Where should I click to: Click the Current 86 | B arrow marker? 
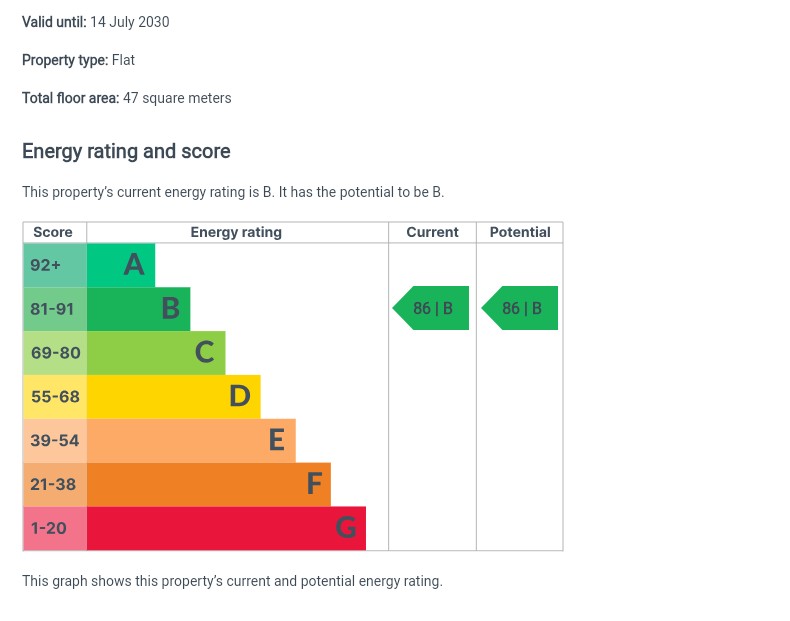(x=432, y=308)
